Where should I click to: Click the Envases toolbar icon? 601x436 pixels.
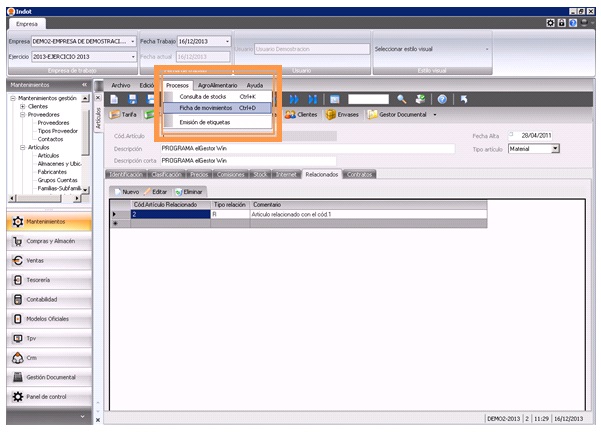pos(348,115)
